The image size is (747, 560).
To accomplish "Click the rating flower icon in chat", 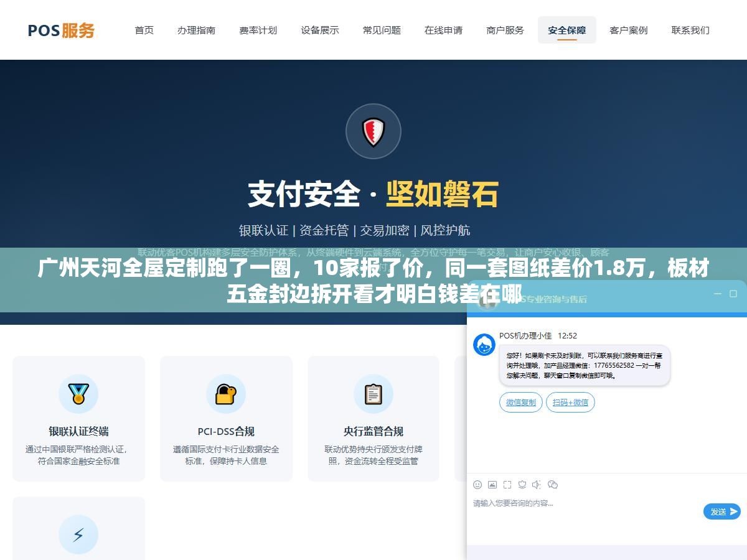I will pos(522,484).
